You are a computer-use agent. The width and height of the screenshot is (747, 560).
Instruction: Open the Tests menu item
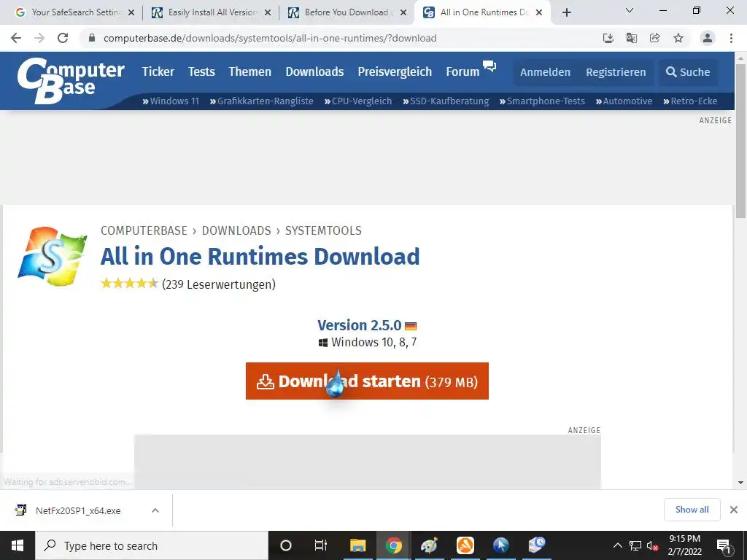(x=201, y=71)
